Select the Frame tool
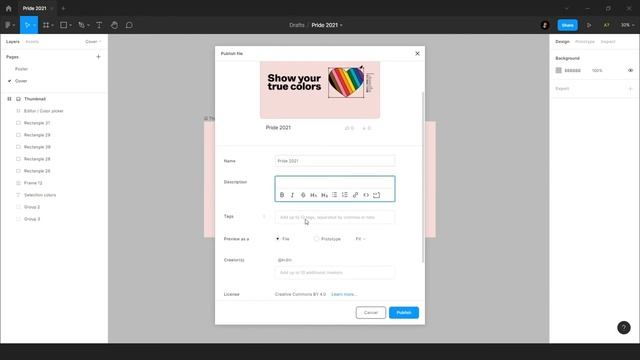640x360 pixels. coord(46,25)
